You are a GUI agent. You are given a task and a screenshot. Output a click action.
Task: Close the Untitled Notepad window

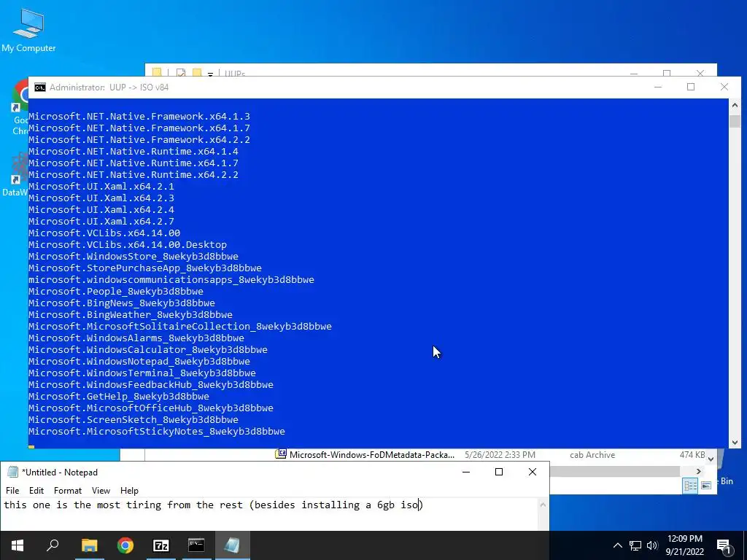coord(533,472)
